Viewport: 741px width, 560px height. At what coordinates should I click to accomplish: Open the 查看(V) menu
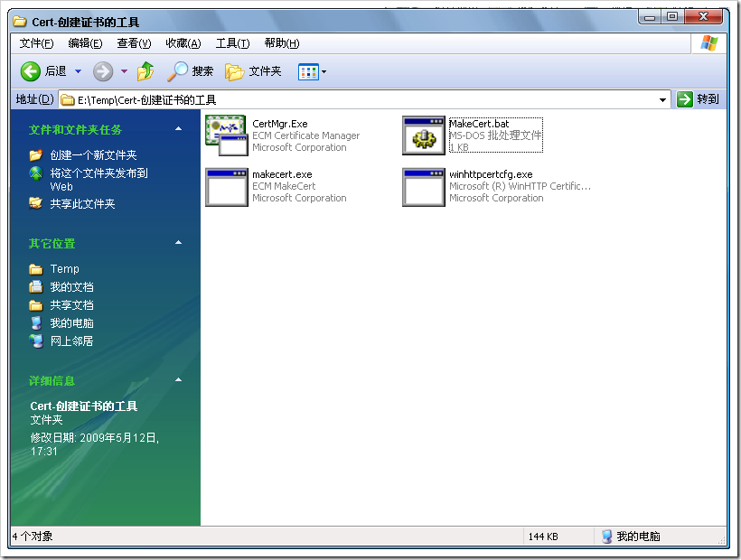pyautogui.click(x=135, y=43)
